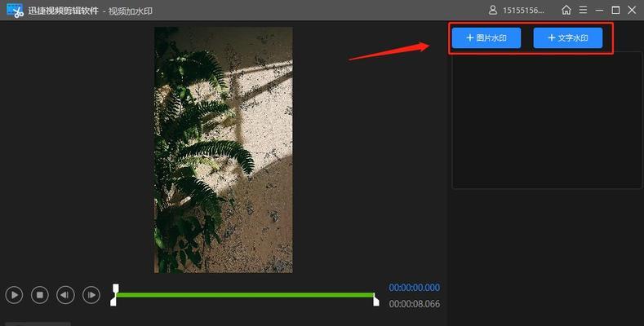Click the Stop playback button

coord(40,295)
